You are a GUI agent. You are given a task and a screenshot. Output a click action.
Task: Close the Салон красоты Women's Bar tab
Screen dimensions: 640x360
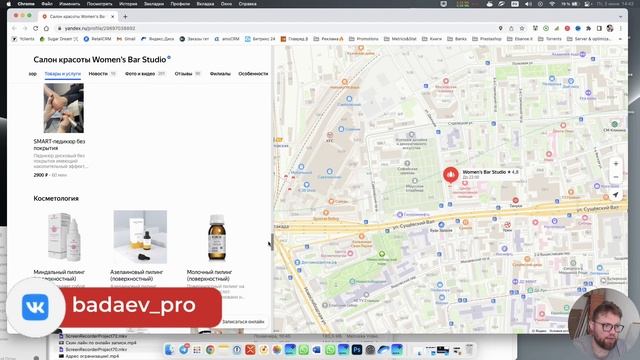click(x=113, y=16)
